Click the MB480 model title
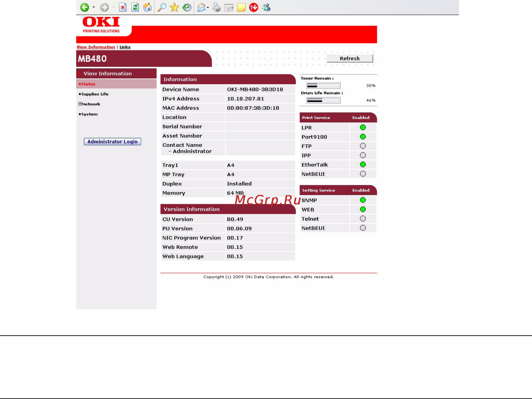The height and width of the screenshot is (399, 532). (92, 59)
